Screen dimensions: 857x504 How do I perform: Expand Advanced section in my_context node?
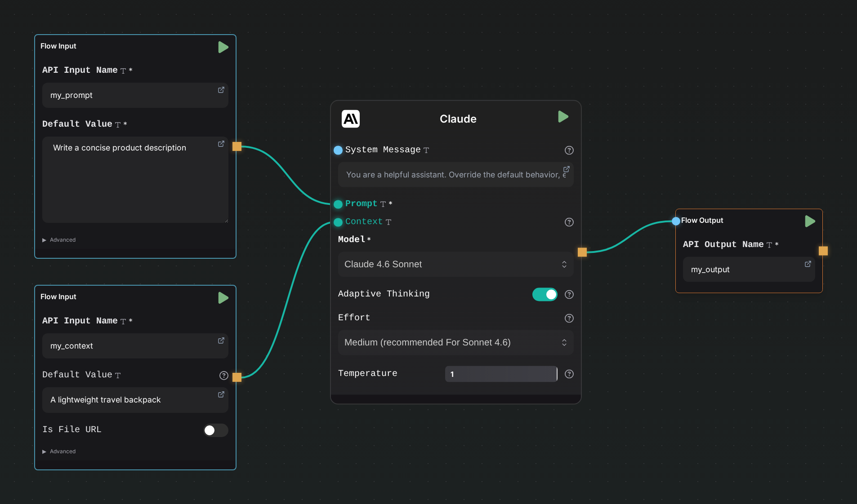[x=59, y=451]
